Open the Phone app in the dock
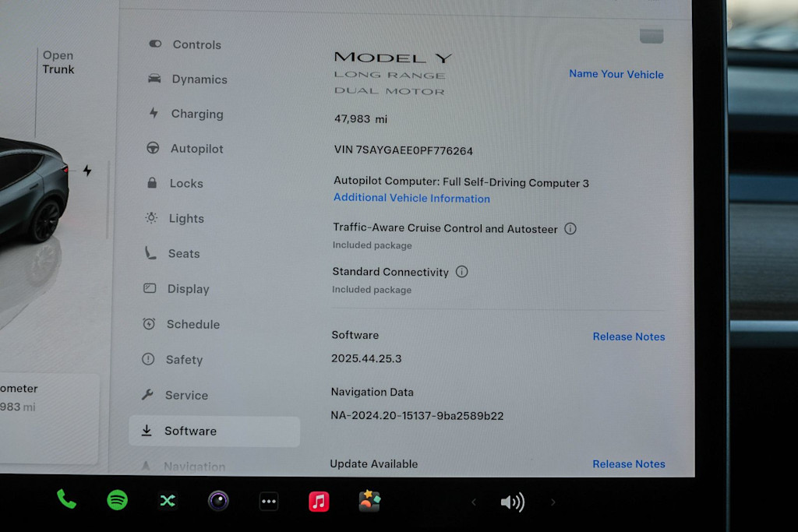This screenshot has width=798, height=532. tap(66, 499)
